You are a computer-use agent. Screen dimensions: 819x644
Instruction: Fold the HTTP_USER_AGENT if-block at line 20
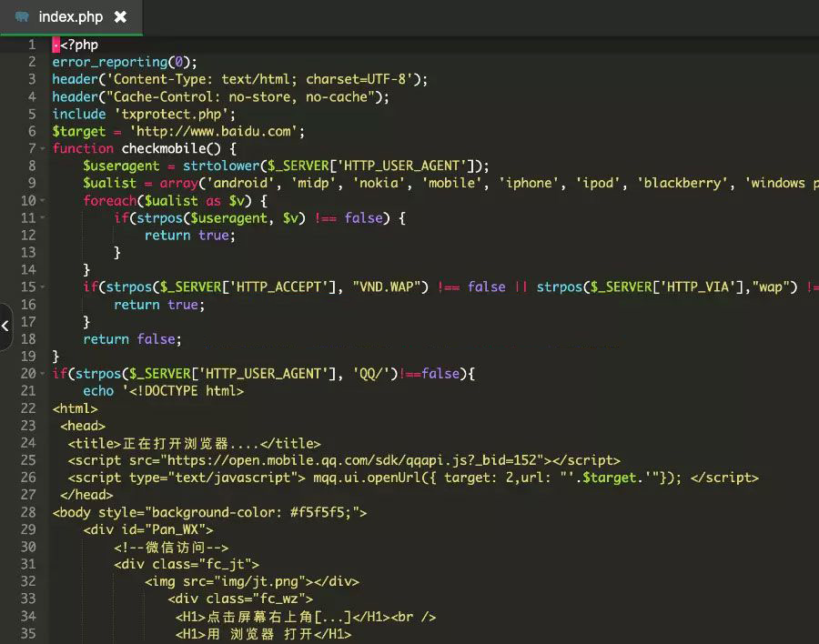tap(43, 374)
